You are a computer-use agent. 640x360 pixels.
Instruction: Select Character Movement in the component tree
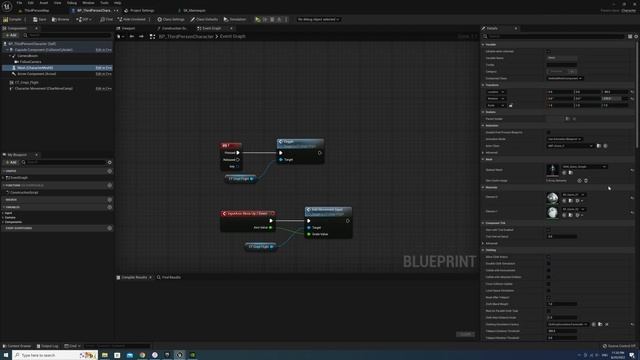pyautogui.click(x=43, y=88)
